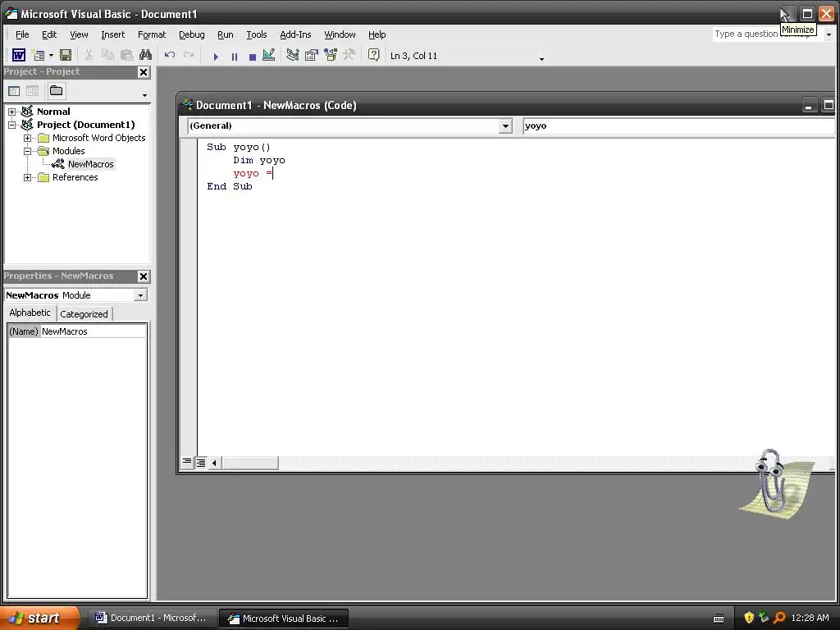Run the macro with the play icon

[216, 57]
